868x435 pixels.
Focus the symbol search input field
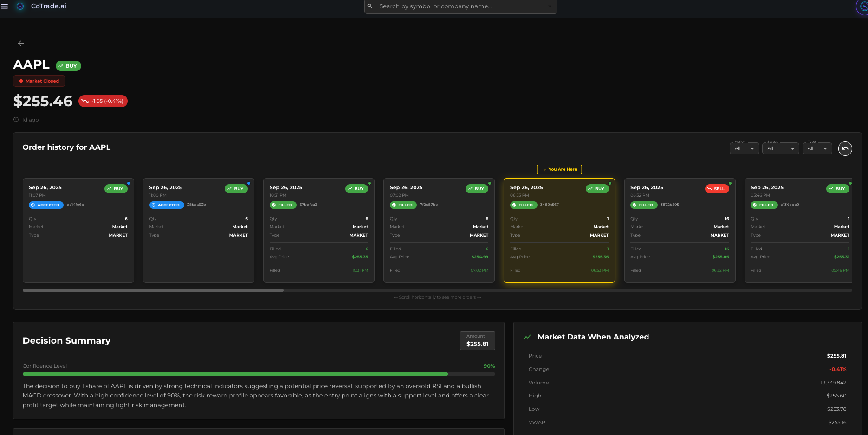[460, 6]
